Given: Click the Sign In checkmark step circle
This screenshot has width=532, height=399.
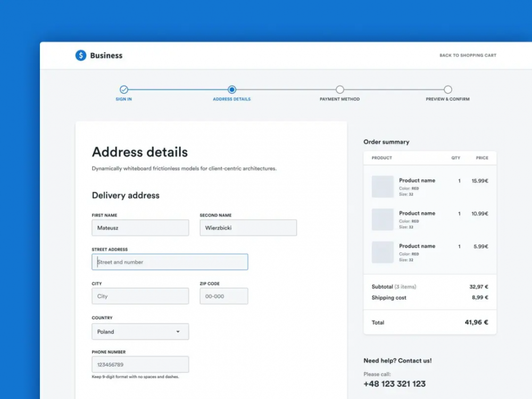Looking at the screenshot, I should (124, 89).
